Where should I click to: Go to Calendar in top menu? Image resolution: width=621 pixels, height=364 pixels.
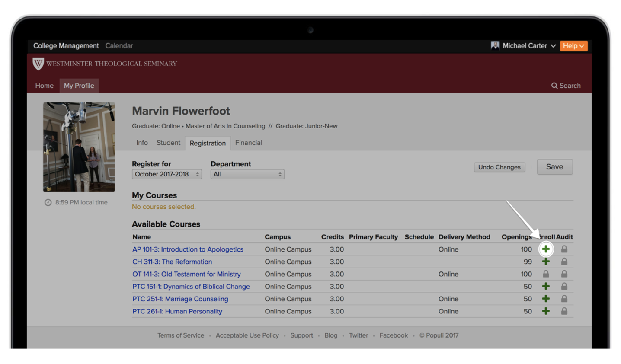pos(119,46)
